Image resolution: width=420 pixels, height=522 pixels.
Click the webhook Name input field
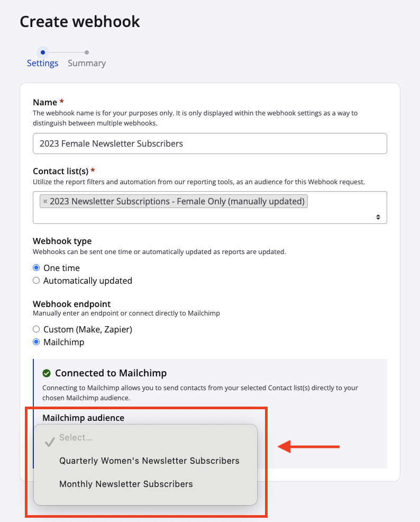[x=209, y=143]
